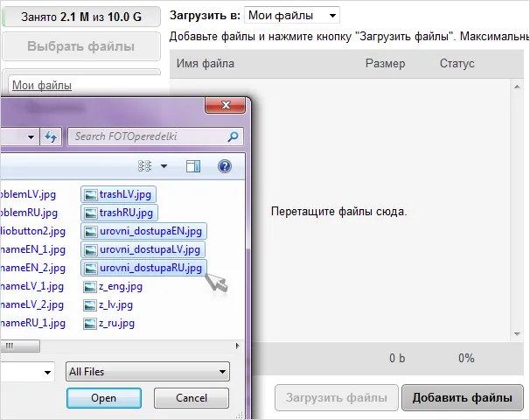Select the z_eng.jpg file icon
Viewport: 530px width, 420px height.
(x=90, y=287)
